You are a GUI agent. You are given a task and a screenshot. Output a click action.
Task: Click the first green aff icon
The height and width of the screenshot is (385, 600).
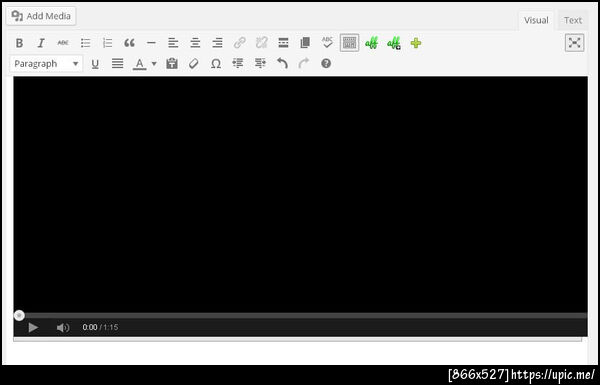pos(372,43)
